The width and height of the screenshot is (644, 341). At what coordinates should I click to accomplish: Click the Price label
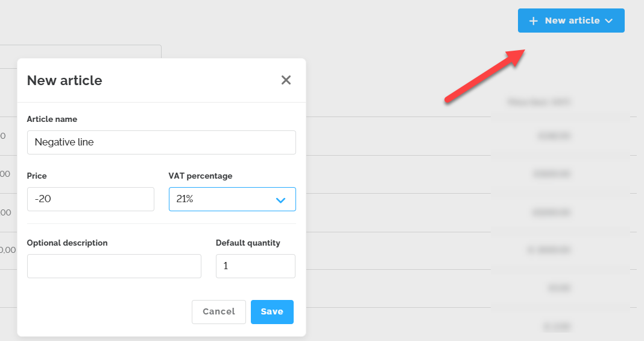coord(37,176)
